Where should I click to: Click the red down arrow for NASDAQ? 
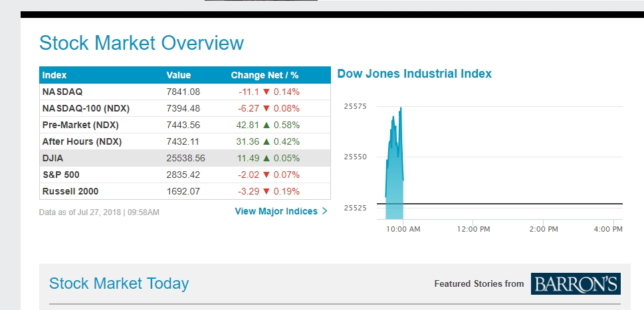pos(267,92)
